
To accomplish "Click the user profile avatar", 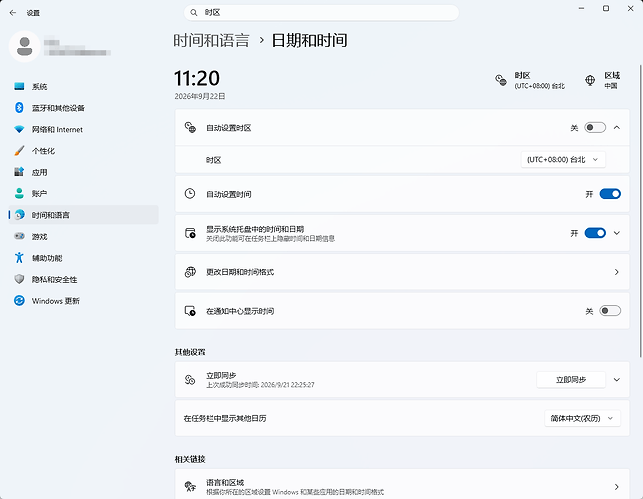I will pyautogui.click(x=25, y=46).
